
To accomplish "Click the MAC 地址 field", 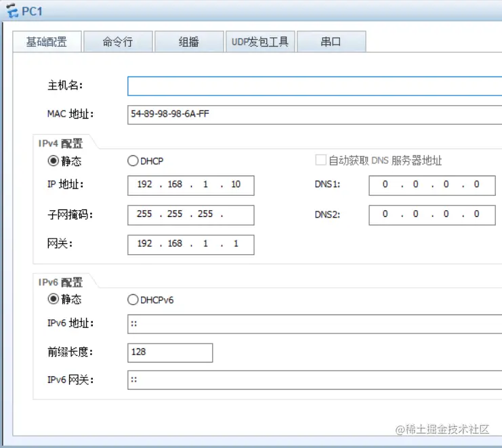I will pyautogui.click(x=315, y=115).
